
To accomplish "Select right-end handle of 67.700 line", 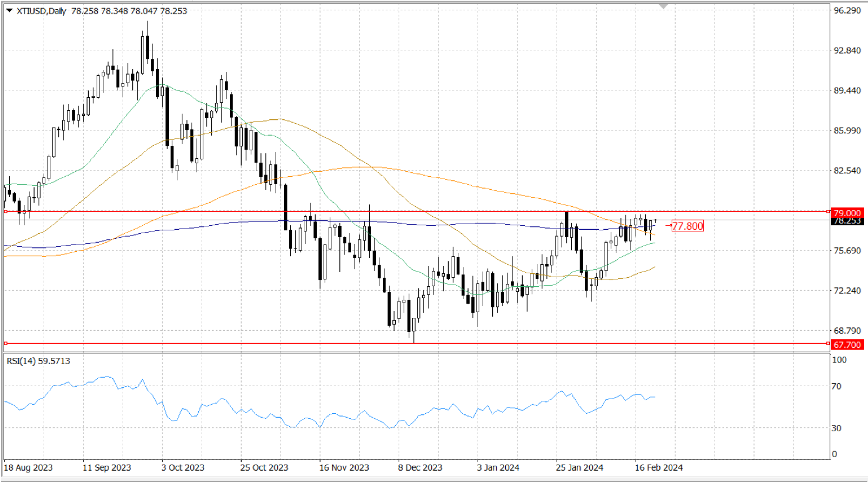I will click(828, 343).
